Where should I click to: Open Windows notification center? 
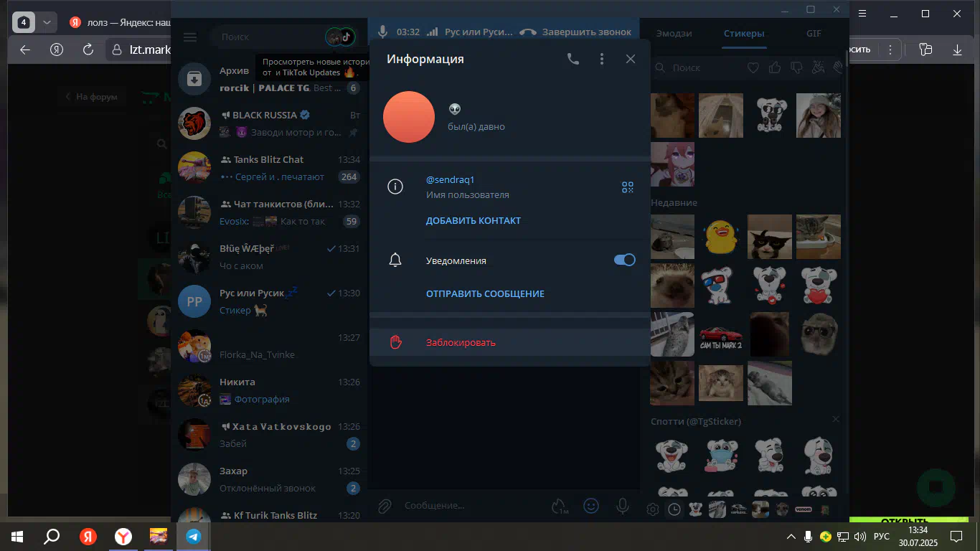(956, 536)
